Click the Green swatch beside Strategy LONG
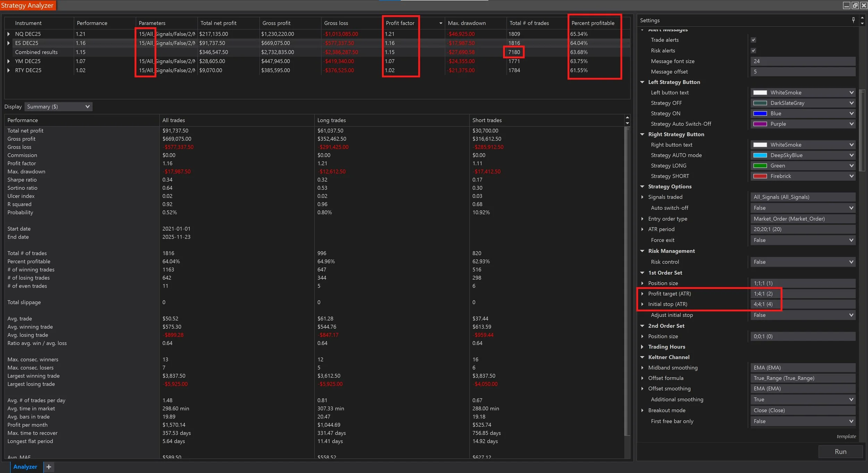This screenshot has width=868, height=473. (761, 166)
